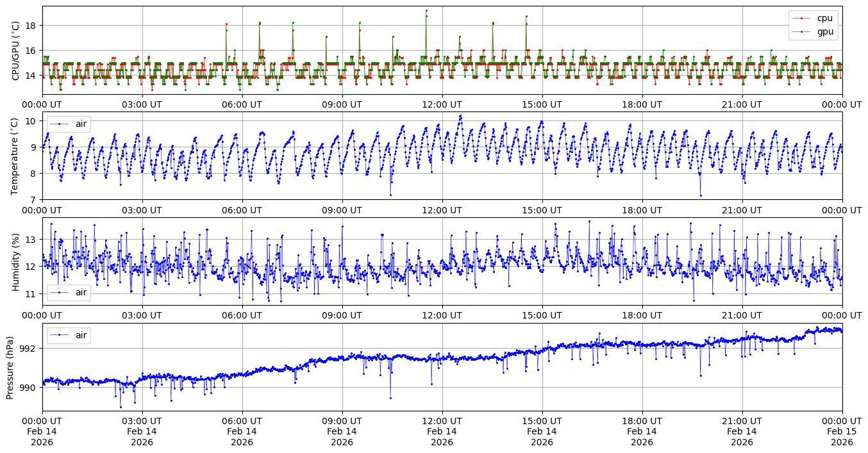
Task: Click the 'Temperature (°C)' y-axis label
Action: click(15, 156)
